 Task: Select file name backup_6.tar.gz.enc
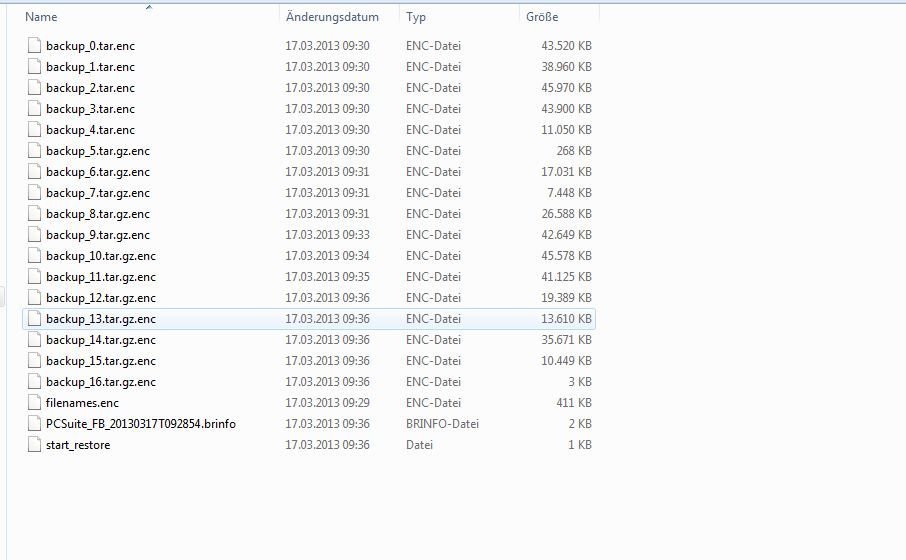[98, 172]
